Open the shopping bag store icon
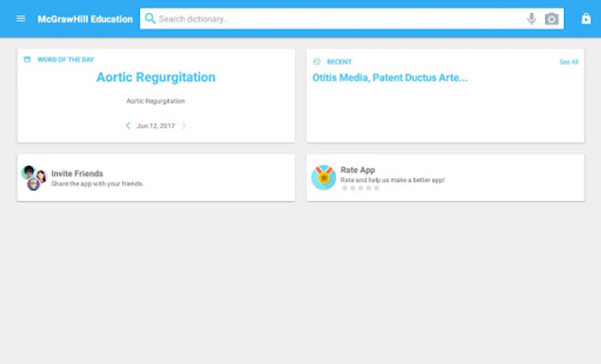 pos(586,19)
